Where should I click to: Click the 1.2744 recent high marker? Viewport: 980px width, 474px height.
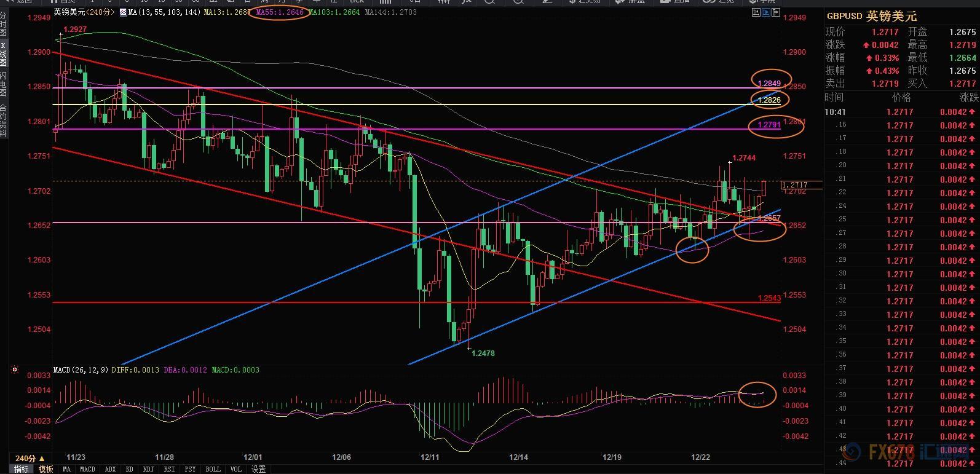pos(744,158)
